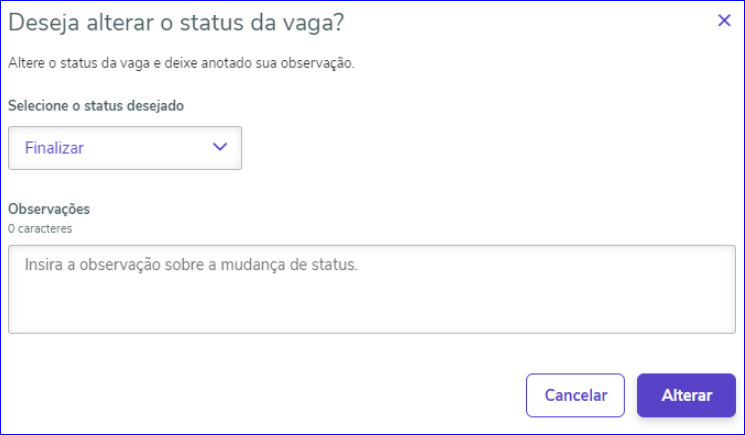Confirm change with Alterar button
The width and height of the screenshot is (745, 435).
(686, 395)
